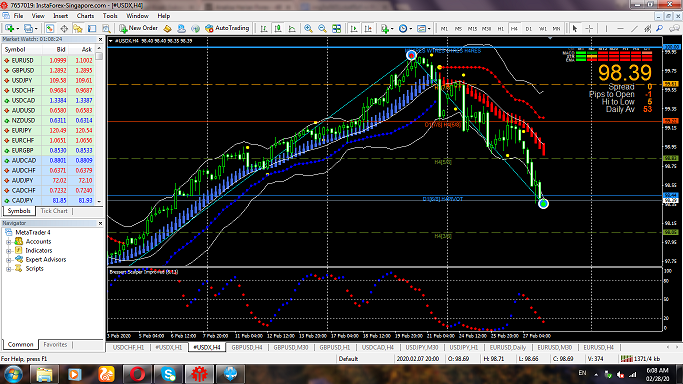This screenshot has width=683, height=384.
Task: Toggle AutoTrading on or off
Action: (x=227, y=28)
